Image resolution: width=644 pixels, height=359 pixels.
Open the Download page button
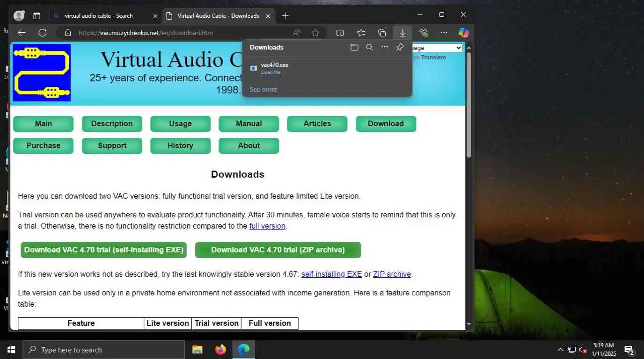coord(386,124)
